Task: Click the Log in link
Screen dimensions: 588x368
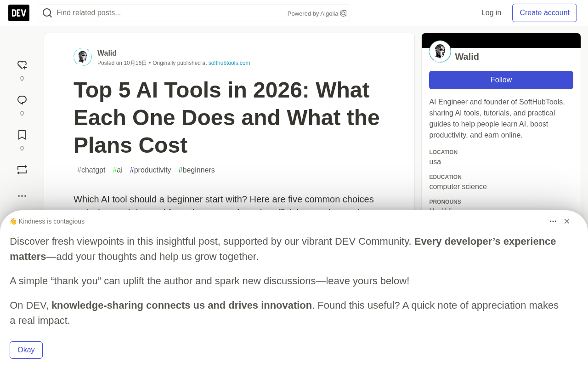Action: coord(491,13)
